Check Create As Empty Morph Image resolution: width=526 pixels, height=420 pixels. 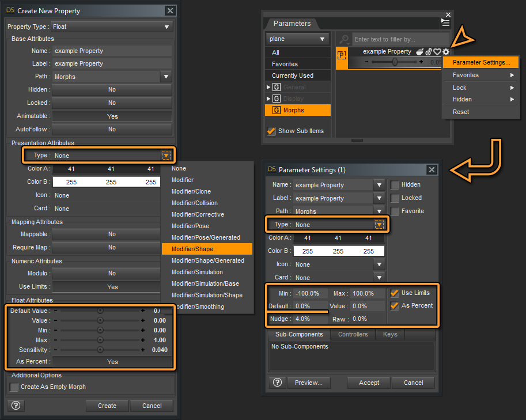pos(14,387)
